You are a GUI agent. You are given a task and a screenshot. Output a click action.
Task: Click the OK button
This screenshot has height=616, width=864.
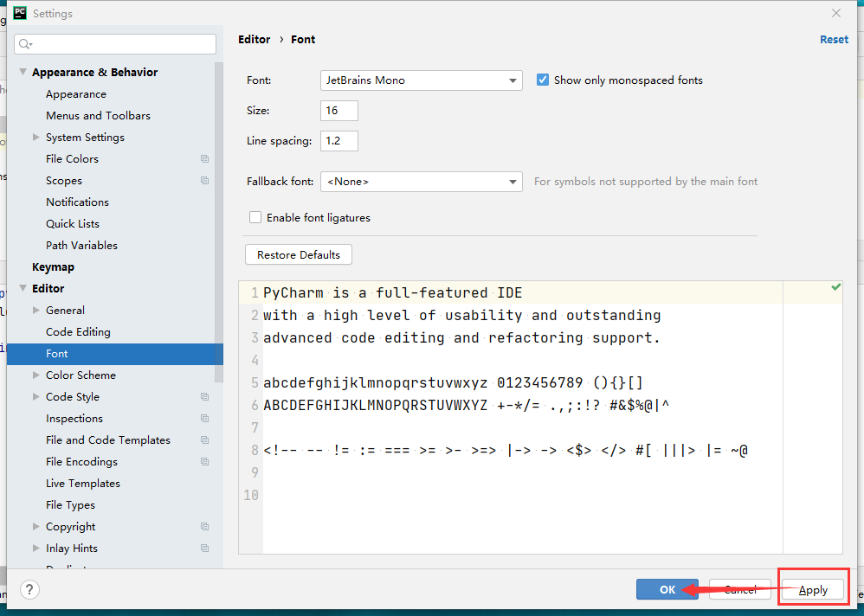click(x=667, y=589)
